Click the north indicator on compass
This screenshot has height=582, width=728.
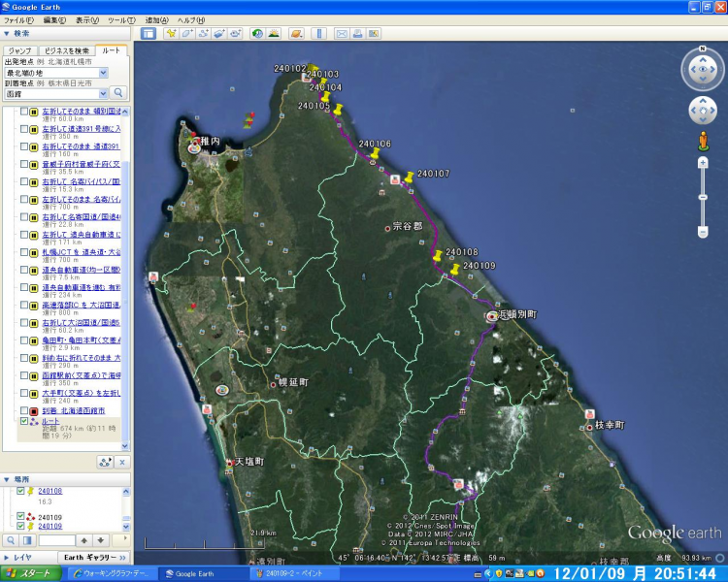point(703,48)
